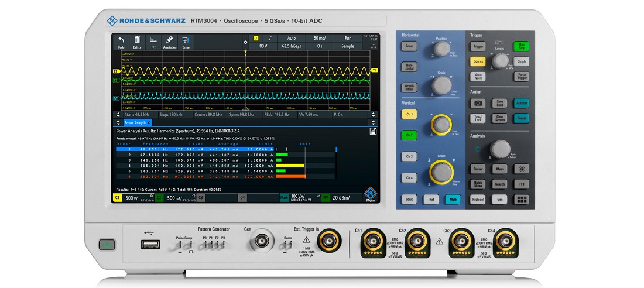Viewport: 644px width, 288px height.
Task: Toggle the Touch Lock key
Action: [478, 118]
